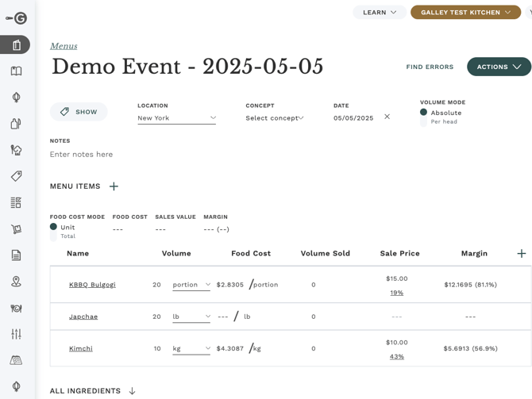
Task: Open the location pin sidebar icon
Action: click(x=16, y=282)
